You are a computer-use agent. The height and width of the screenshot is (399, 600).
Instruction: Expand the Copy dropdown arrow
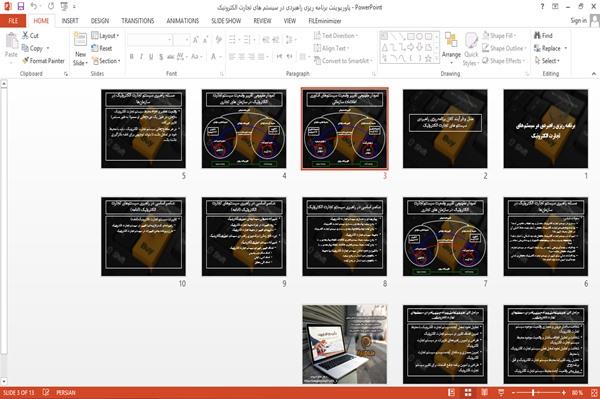pyautogui.click(x=48, y=48)
